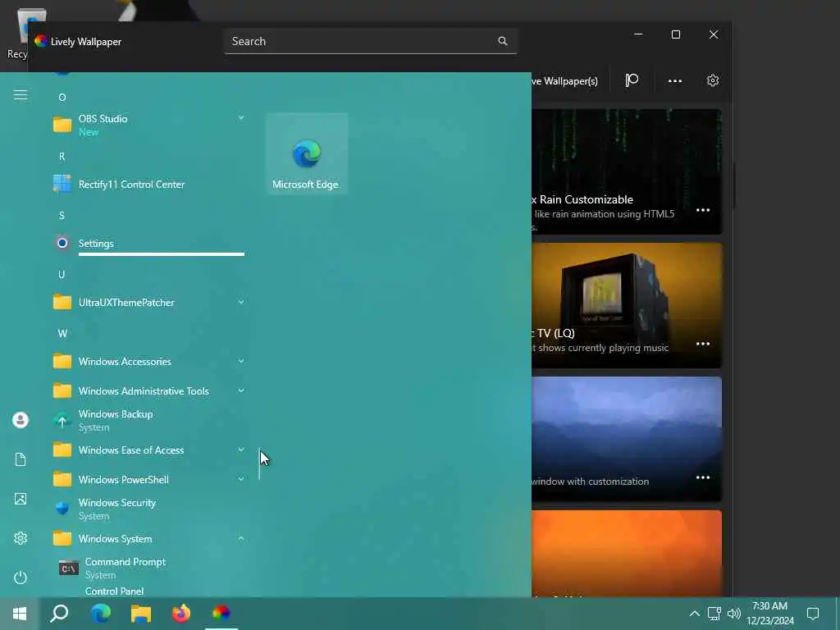Switch to Lively Wallpaper taskbar icon
This screenshot has height=630, width=840.
221,614
